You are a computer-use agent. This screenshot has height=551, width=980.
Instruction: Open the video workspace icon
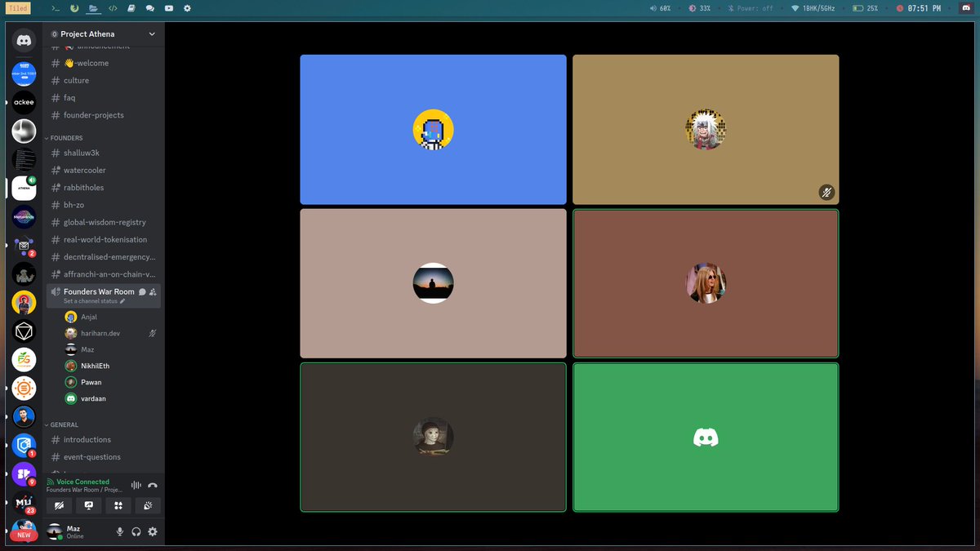tap(169, 8)
